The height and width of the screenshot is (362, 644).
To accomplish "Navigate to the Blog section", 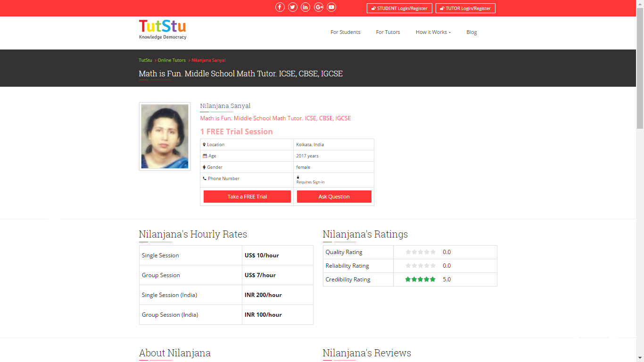I will [x=471, y=32].
